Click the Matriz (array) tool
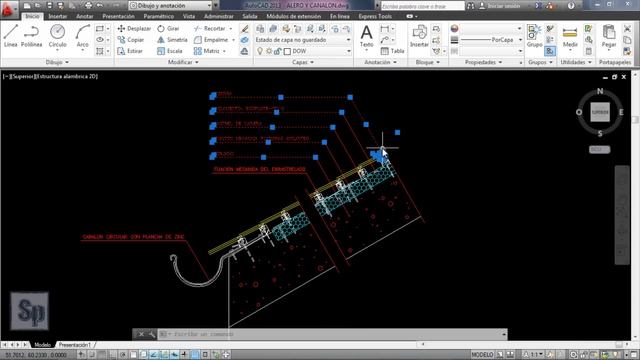 [207, 51]
